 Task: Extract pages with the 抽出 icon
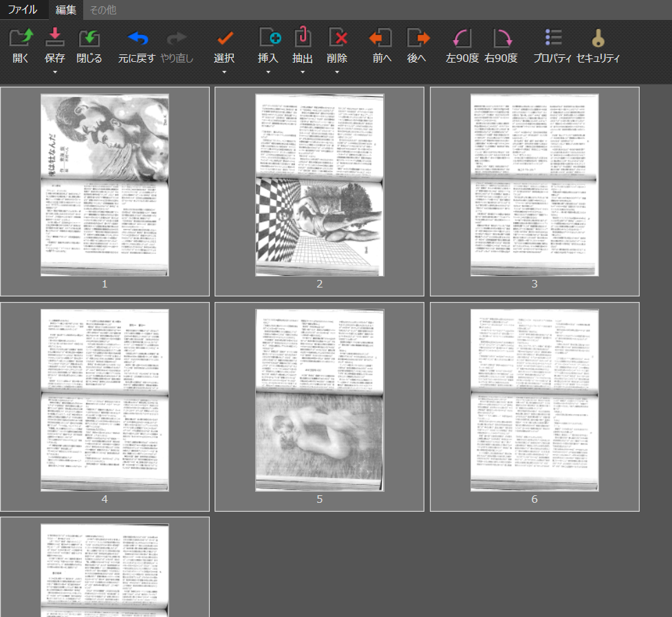[303, 38]
